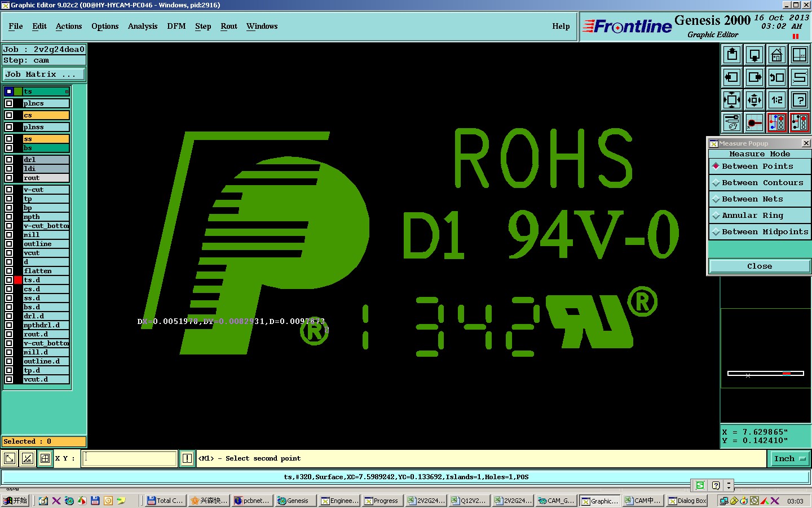The image size is (812, 508).
Task: Click the Start button on the taskbar
Action: point(15,501)
